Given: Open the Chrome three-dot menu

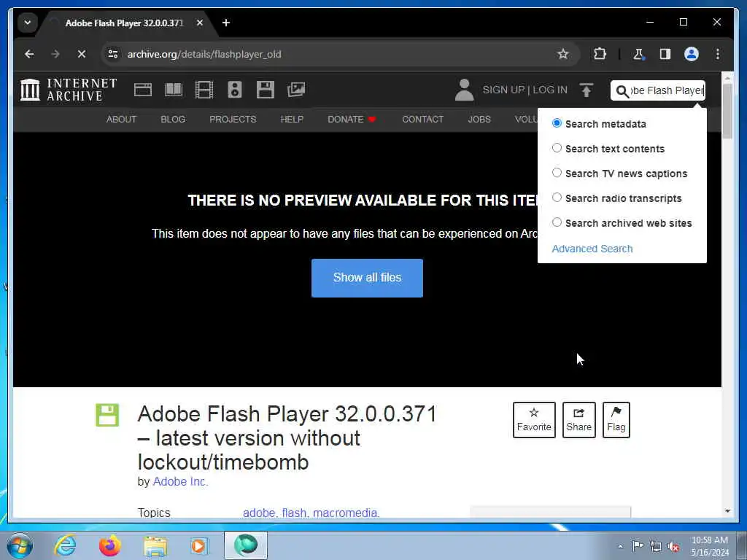Looking at the screenshot, I should pos(718,54).
